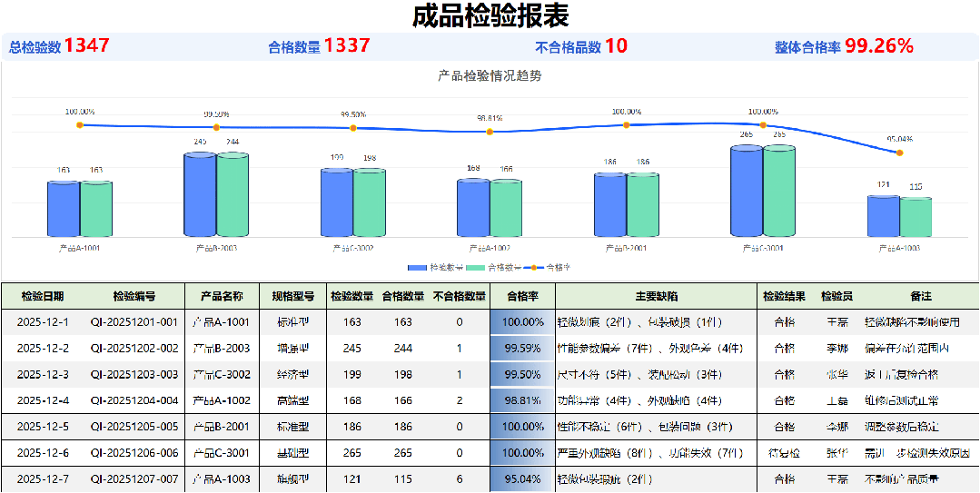Select the 检验员 column header

pos(836,296)
